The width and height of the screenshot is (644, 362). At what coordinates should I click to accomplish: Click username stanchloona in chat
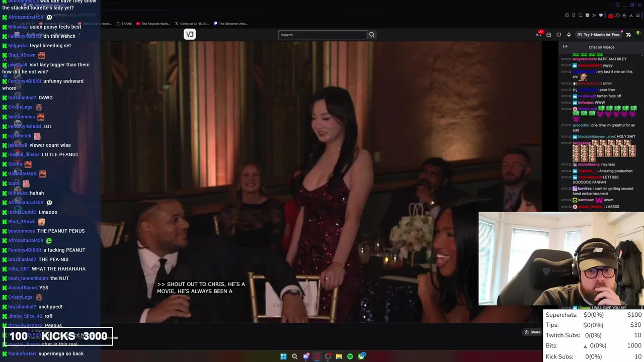[x=589, y=164]
